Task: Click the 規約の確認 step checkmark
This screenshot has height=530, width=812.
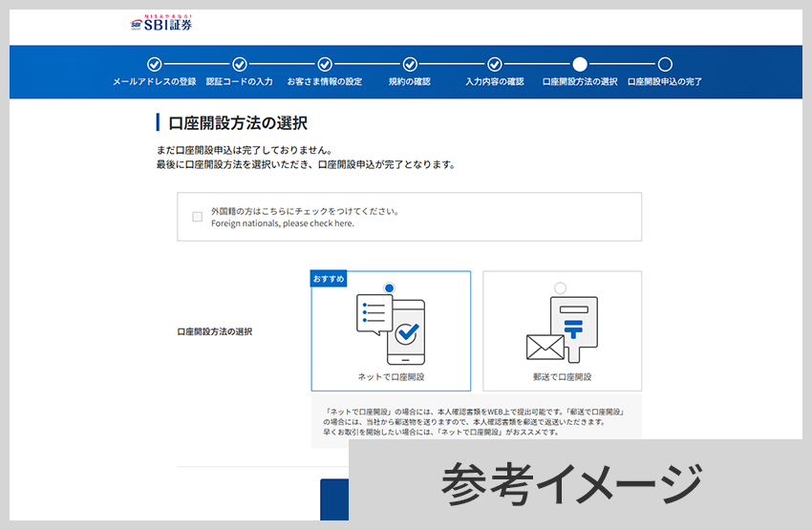Action: point(410,64)
